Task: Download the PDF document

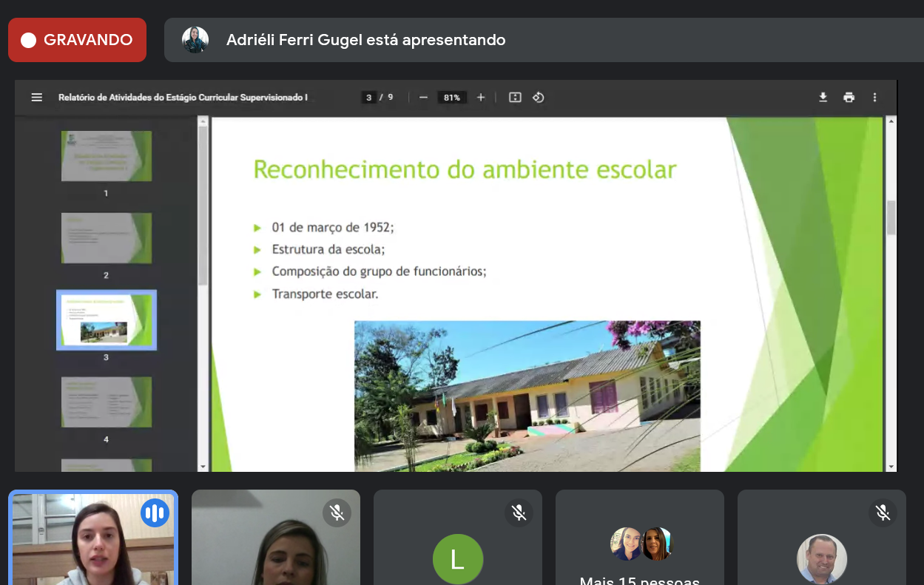Action: click(823, 98)
